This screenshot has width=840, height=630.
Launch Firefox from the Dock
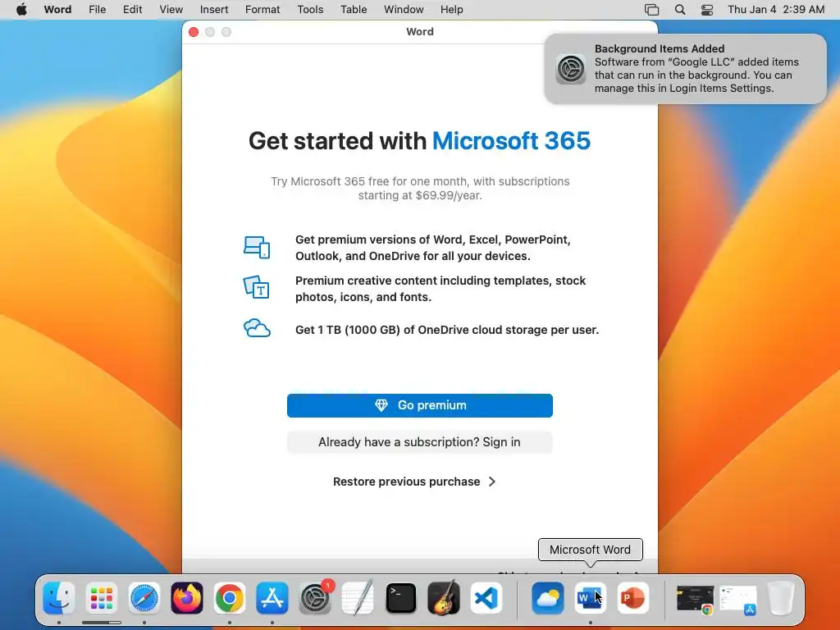[x=187, y=598]
